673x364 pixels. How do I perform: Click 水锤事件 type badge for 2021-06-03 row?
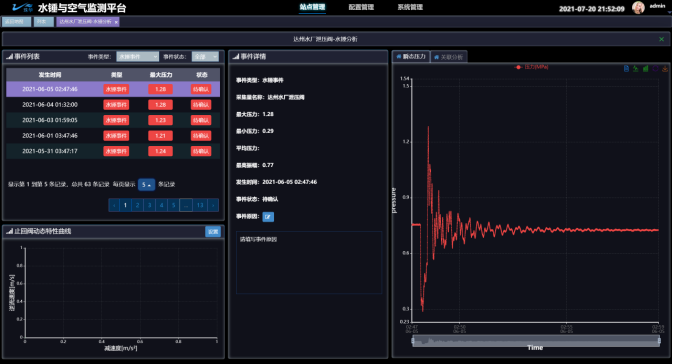(116, 120)
